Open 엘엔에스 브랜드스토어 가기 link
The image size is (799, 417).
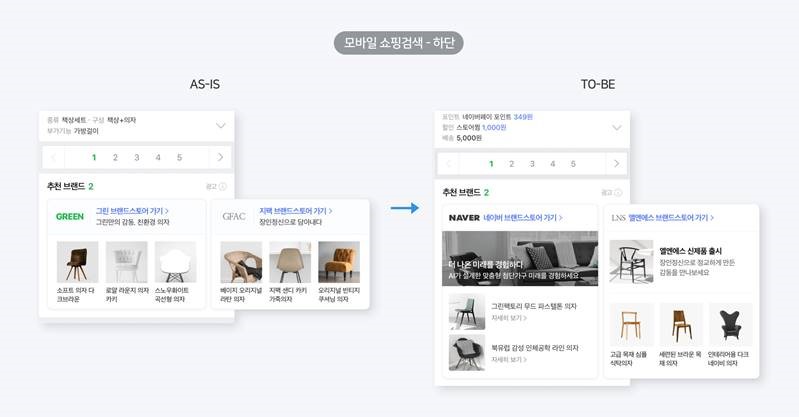(671, 218)
